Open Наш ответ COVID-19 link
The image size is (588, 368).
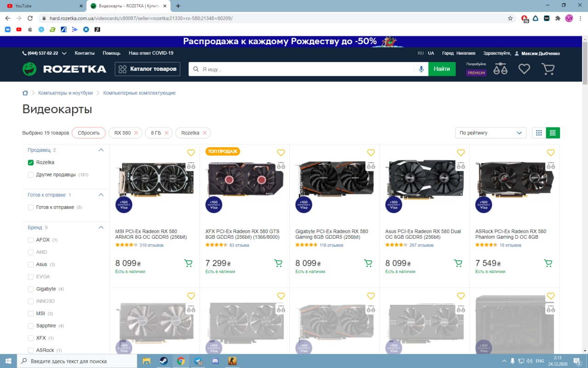[151, 53]
